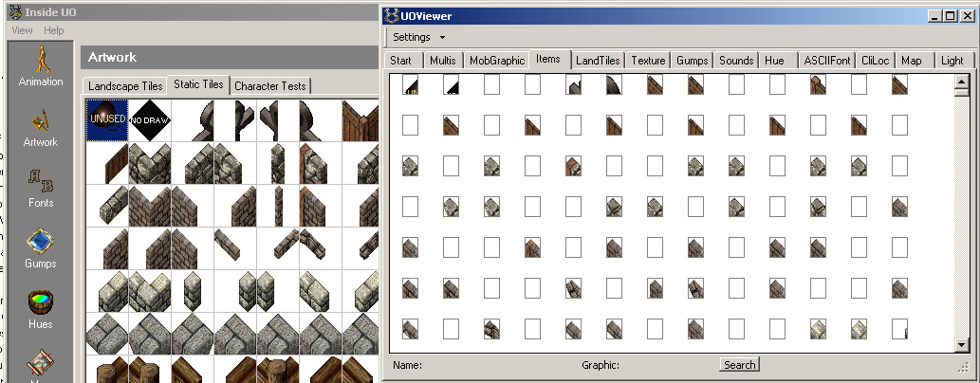Click the UOViewer items list scroll-down arrow

coord(961,345)
